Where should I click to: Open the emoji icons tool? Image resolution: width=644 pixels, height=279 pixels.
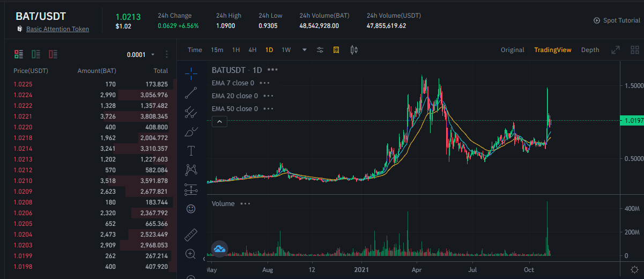click(191, 209)
